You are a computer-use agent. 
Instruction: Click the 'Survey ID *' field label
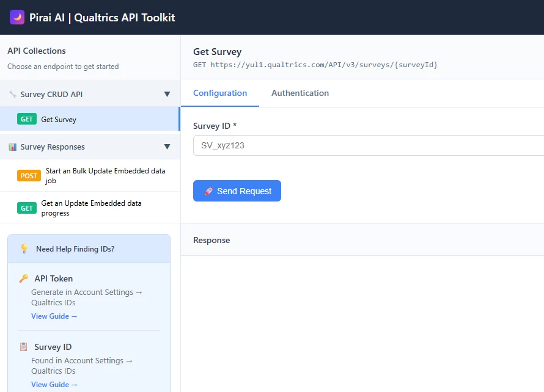[215, 126]
